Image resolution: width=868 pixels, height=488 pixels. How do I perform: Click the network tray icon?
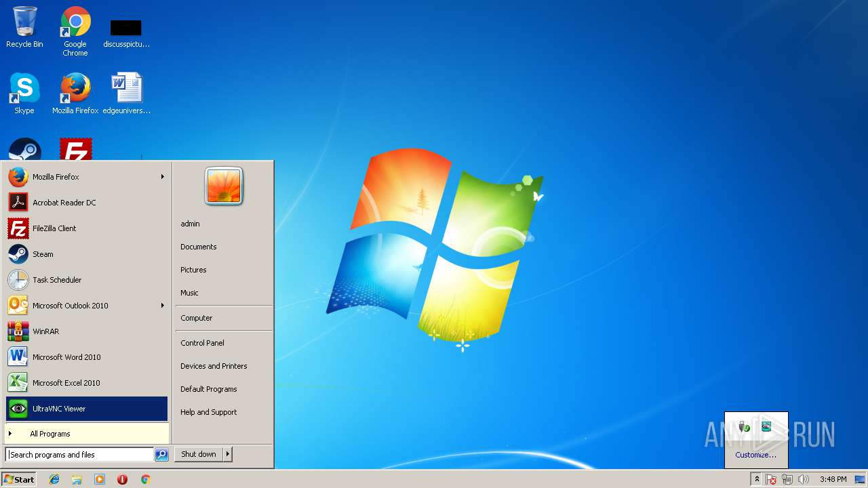[787, 479]
